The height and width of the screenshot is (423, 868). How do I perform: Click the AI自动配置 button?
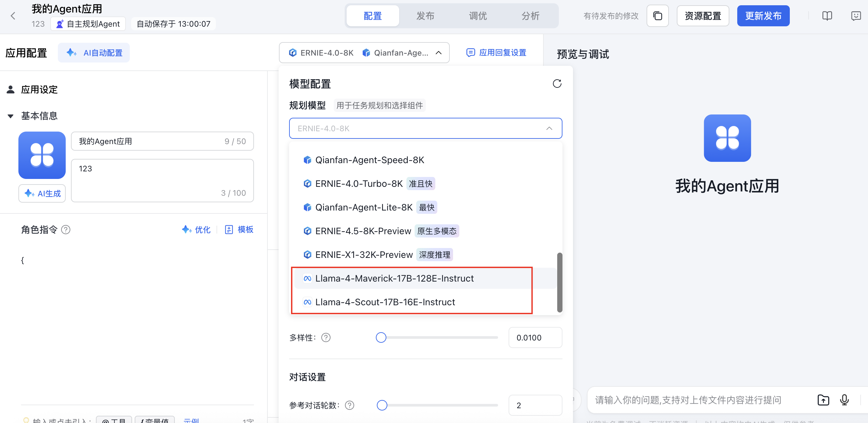coord(94,53)
